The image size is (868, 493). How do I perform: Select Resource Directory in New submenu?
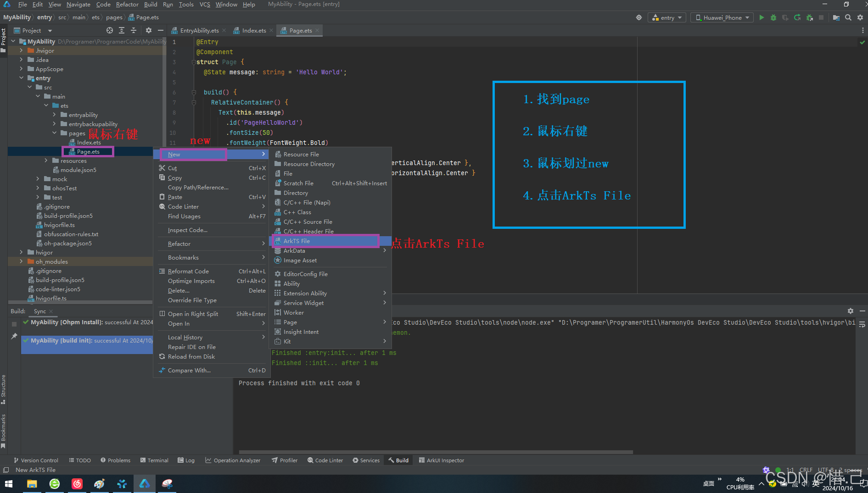(x=330, y=164)
